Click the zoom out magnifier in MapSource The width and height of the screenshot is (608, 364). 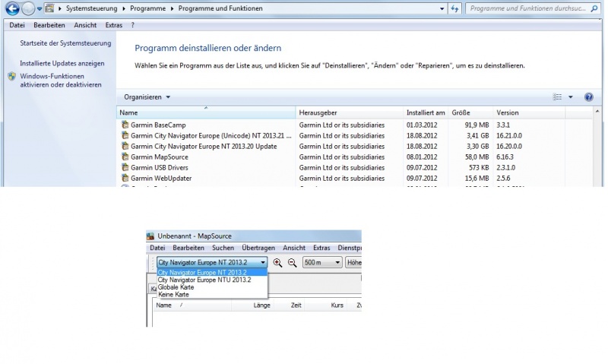293,263
